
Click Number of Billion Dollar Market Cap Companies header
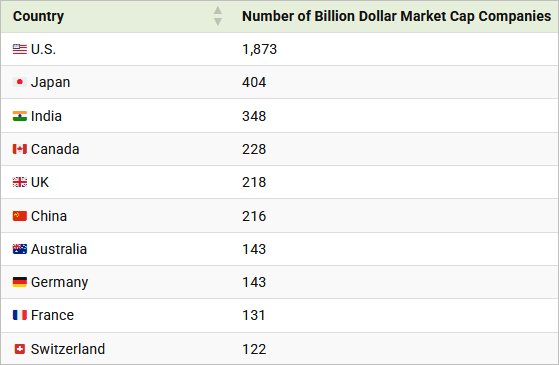[x=396, y=16]
